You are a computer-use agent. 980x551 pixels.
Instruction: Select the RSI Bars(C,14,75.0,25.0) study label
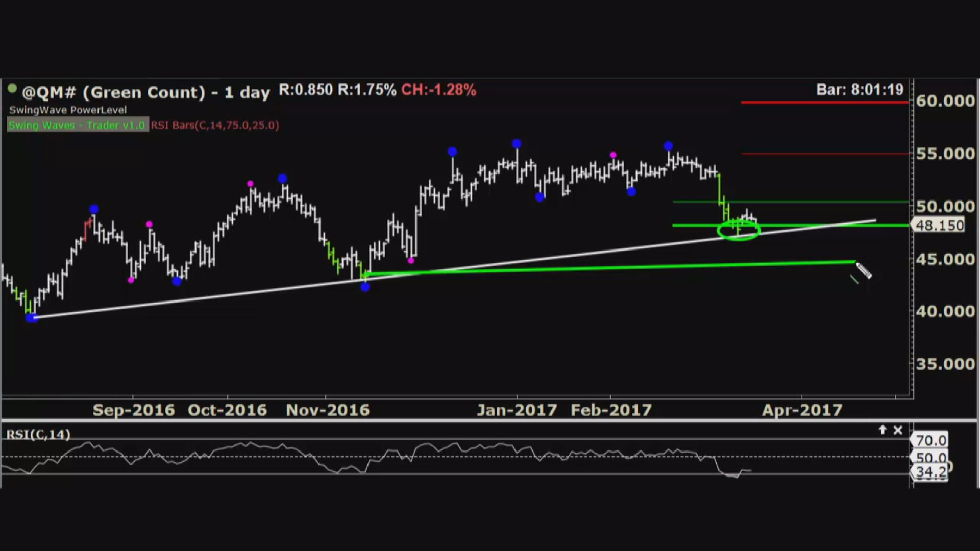(x=215, y=125)
